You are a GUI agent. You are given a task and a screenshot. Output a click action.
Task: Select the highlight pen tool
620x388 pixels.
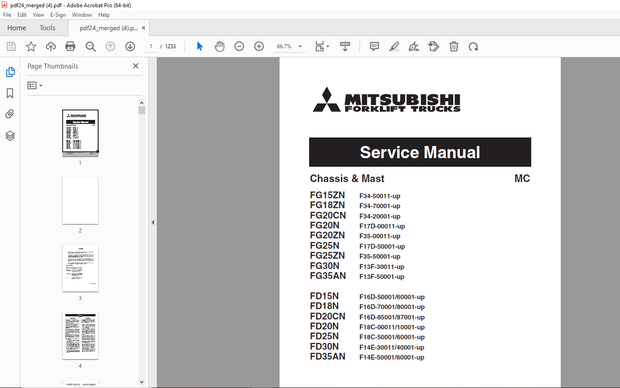tap(394, 47)
